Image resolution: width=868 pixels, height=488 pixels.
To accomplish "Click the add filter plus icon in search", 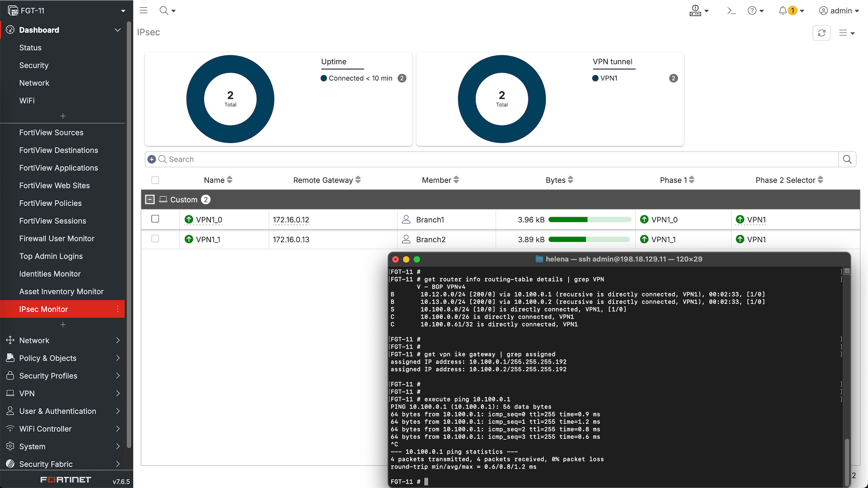I will [152, 159].
